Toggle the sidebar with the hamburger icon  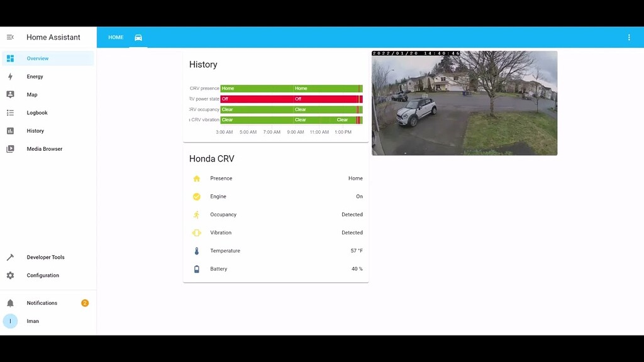click(10, 37)
